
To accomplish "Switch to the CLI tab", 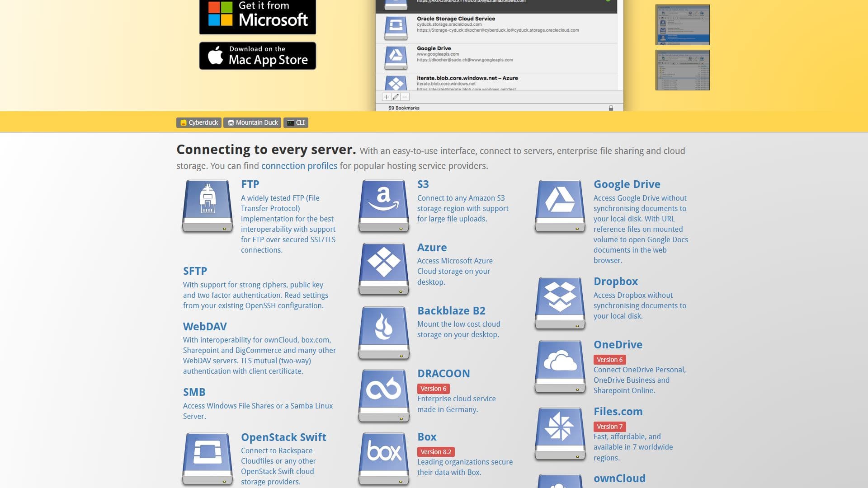I will tap(296, 122).
